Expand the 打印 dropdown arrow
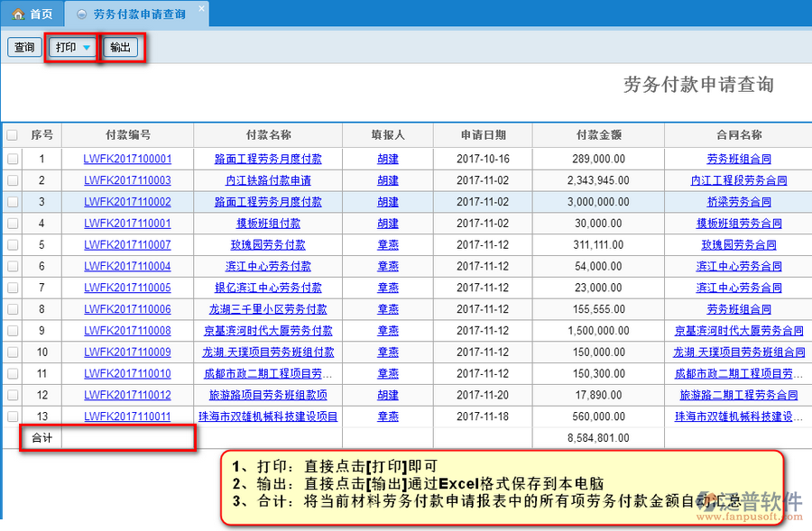This screenshot has width=812, height=531. click(x=87, y=48)
